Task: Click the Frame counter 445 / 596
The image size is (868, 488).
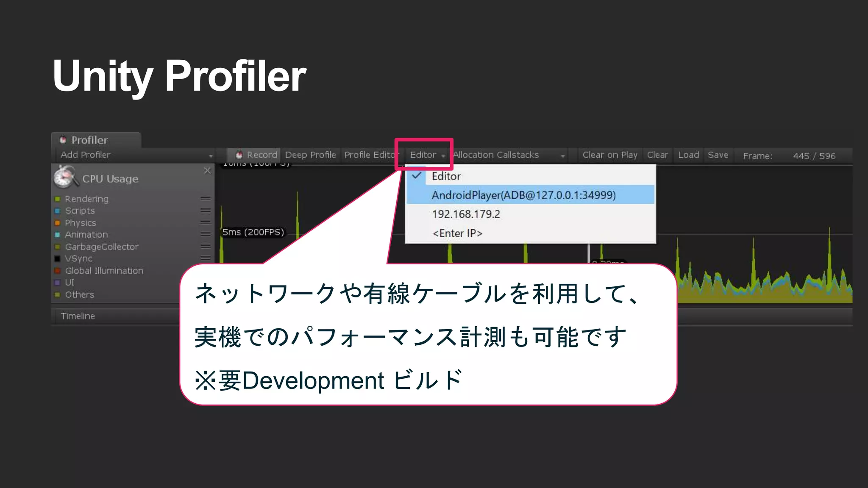Action: (814, 156)
